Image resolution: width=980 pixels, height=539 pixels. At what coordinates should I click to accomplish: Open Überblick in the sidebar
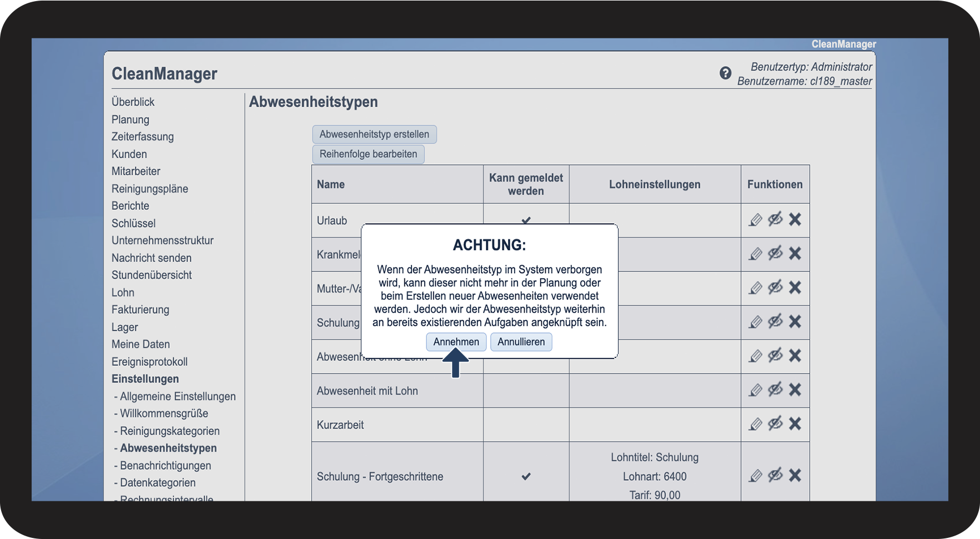133,102
